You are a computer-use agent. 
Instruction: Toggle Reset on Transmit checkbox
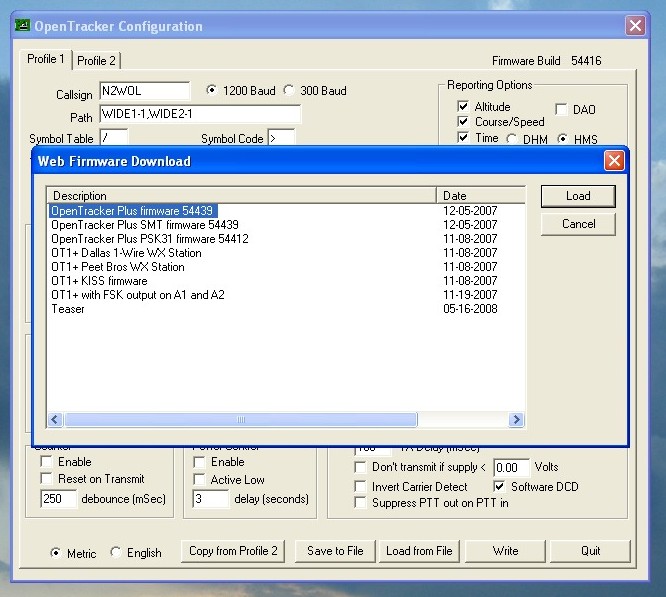tap(46, 479)
